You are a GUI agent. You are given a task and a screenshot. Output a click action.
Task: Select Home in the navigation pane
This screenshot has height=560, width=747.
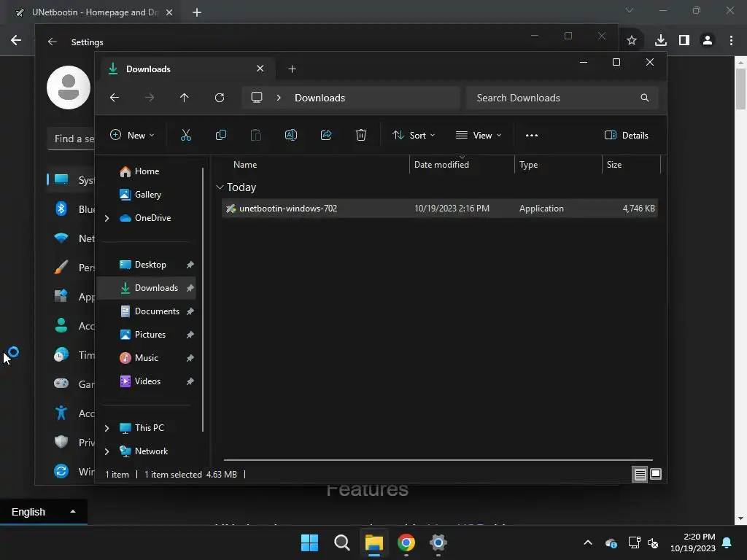coord(146,171)
